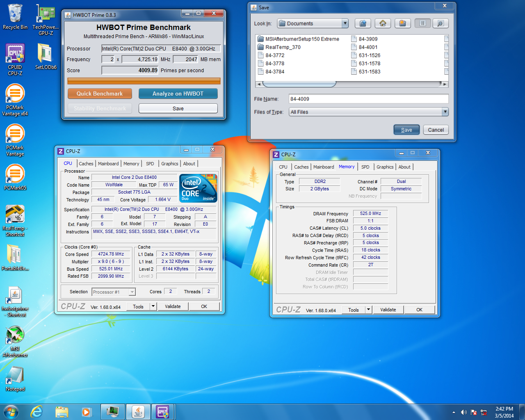The image size is (525, 420).
Task: Click the Home icon in Save dialog
Action: click(383, 23)
